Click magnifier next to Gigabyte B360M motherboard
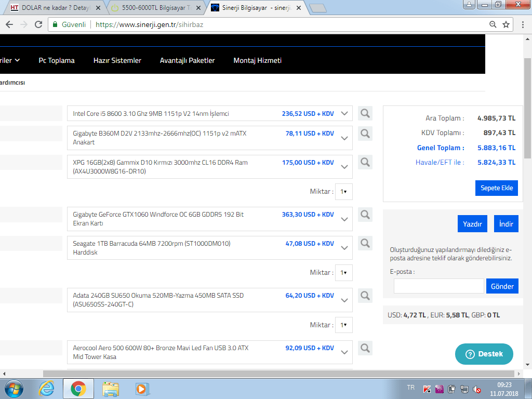 pyautogui.click(x=365, y=134)
